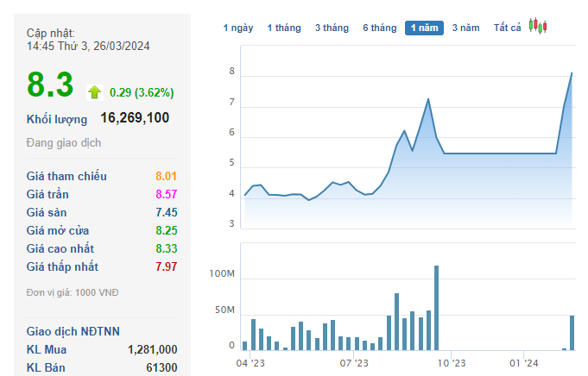Select the active 1 năm tab

click(x=424, y=28)
